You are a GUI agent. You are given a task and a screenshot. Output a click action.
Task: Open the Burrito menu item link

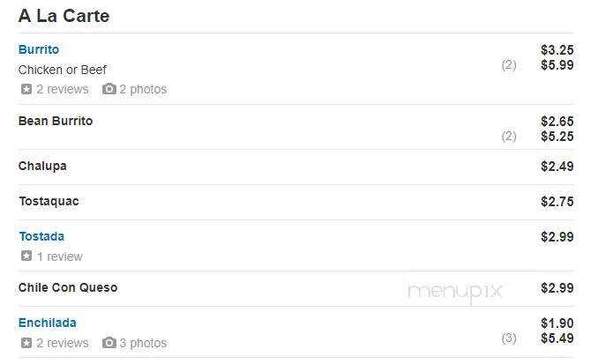[39, 49]
